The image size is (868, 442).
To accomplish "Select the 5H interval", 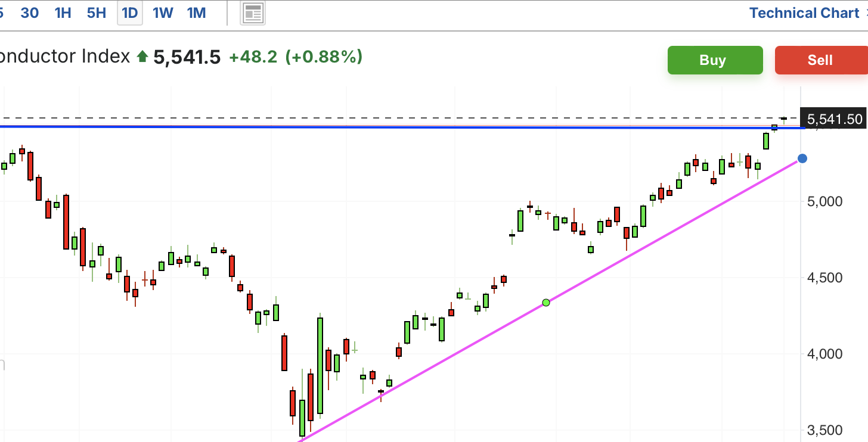I will (96, 13).
